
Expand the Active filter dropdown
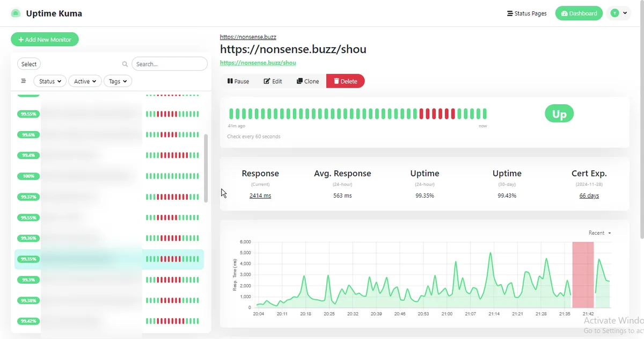(85, 81)
